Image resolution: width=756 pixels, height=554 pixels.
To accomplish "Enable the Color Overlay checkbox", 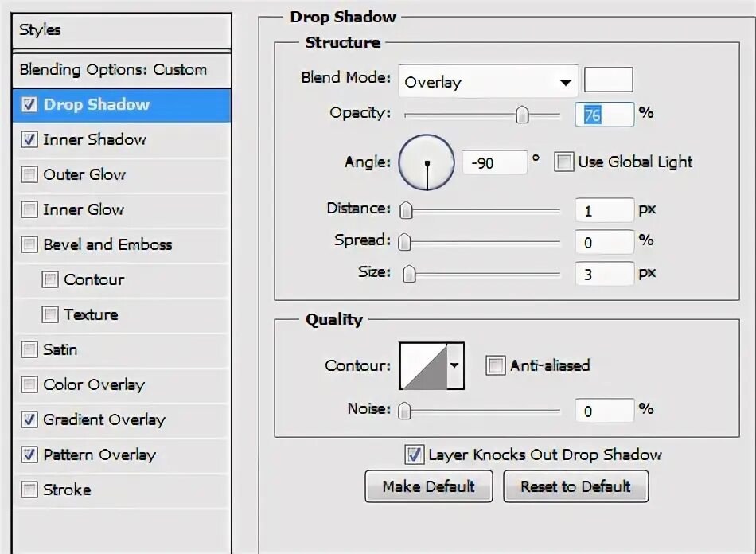I will pos(29,384).
